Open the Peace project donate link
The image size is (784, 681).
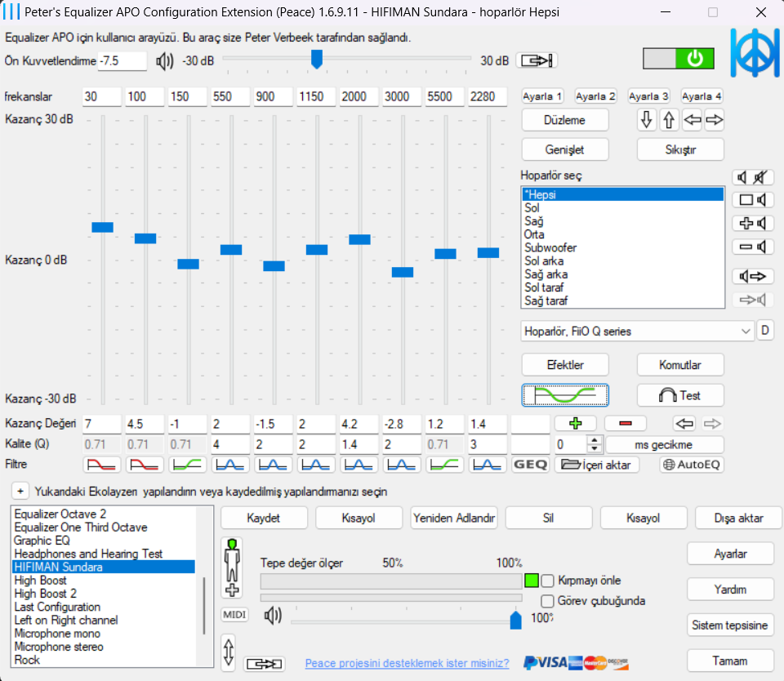pyautogui.click(x=407, y=664)
